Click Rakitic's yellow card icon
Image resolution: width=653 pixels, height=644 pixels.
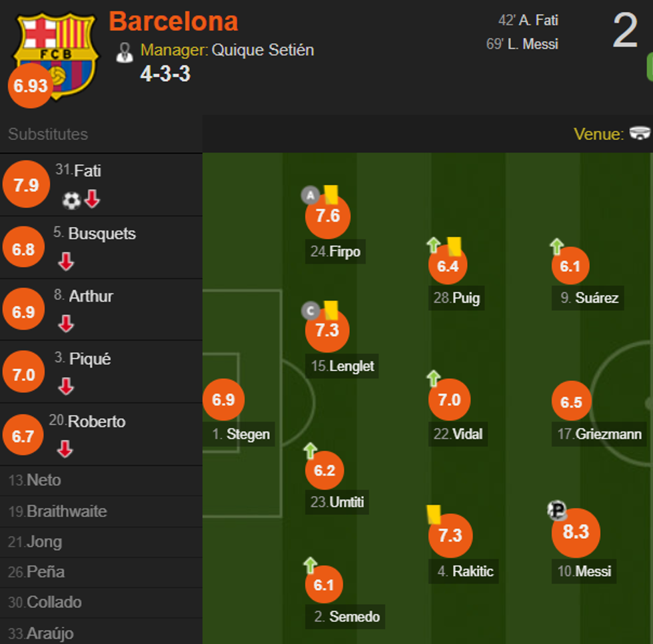(434, 514)
